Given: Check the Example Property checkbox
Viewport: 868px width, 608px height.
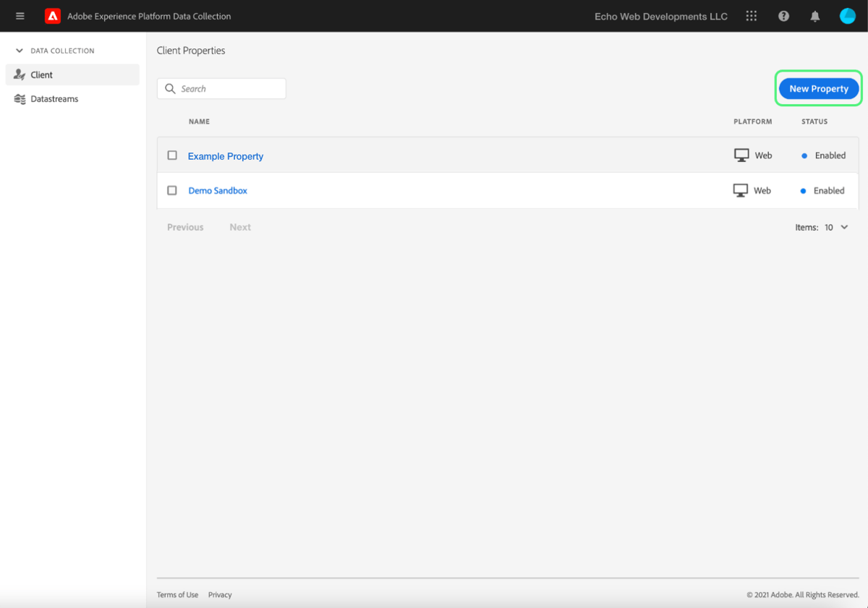Looking at the screenshot, I should click(x=171, y=155).
